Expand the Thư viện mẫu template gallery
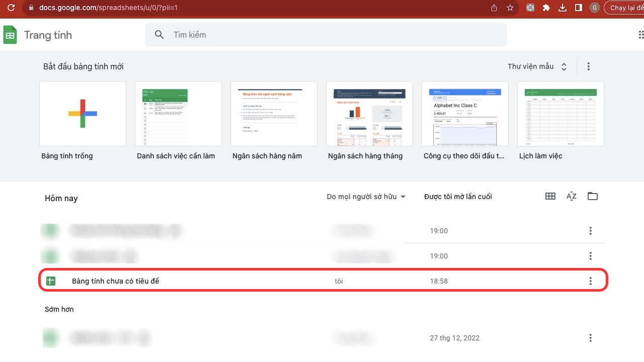The height and width of the screenshot is (362, 644). coord(538,66)
